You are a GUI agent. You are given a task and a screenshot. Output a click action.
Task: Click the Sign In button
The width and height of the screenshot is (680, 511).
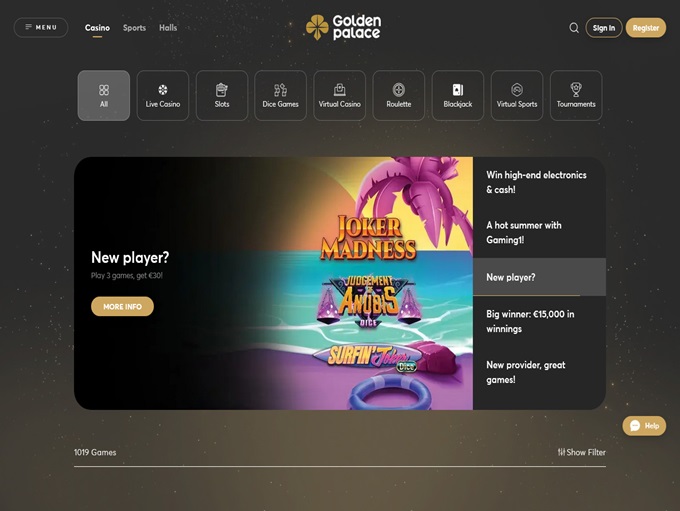(604, 28)
